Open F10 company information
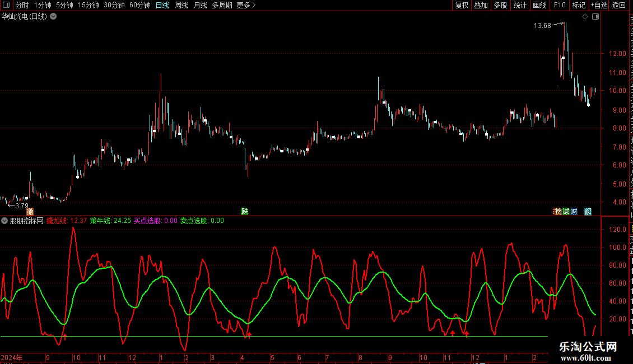This screenshot has width=633, height=364. [x=560, y=5]
